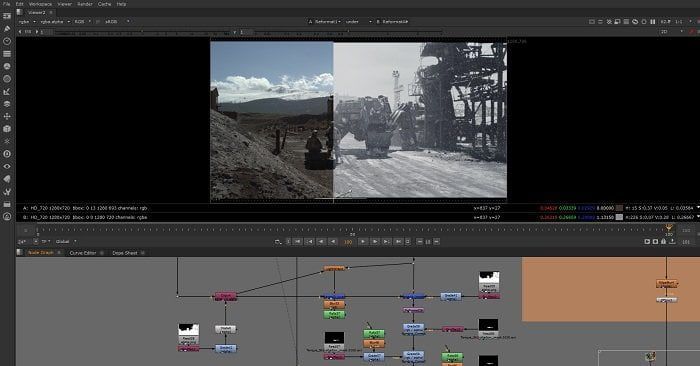Open the Merge nodes toolbar menu
Image resolution: width=700 pixels, height=366 pixels.
tap(7, 104)
